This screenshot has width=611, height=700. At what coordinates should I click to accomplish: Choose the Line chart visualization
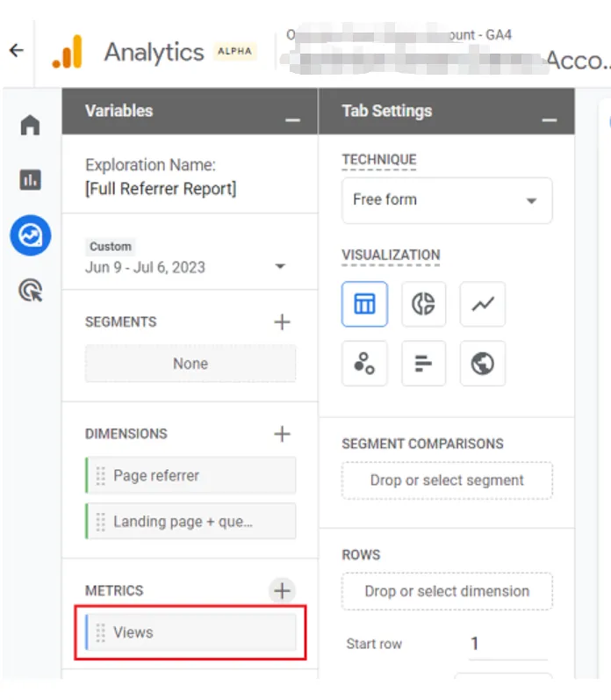click(x=483, y=304)
